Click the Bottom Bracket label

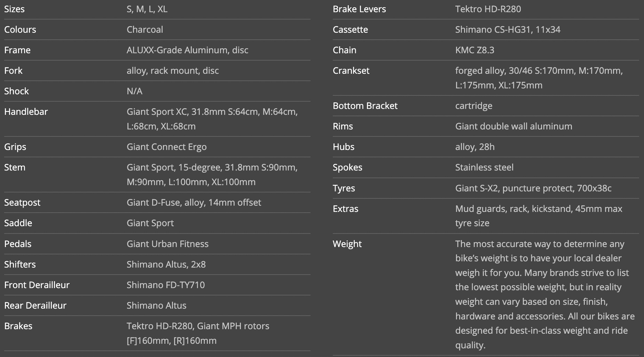(x=365, y=106)
